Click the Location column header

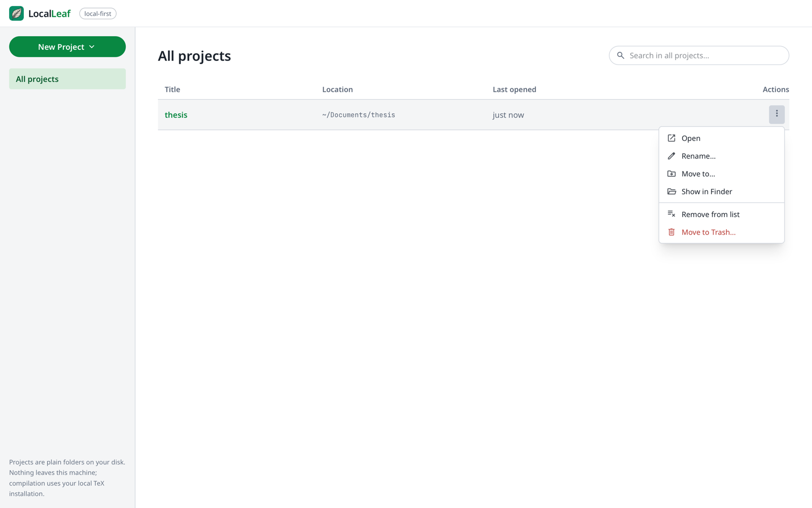point(337,89)
